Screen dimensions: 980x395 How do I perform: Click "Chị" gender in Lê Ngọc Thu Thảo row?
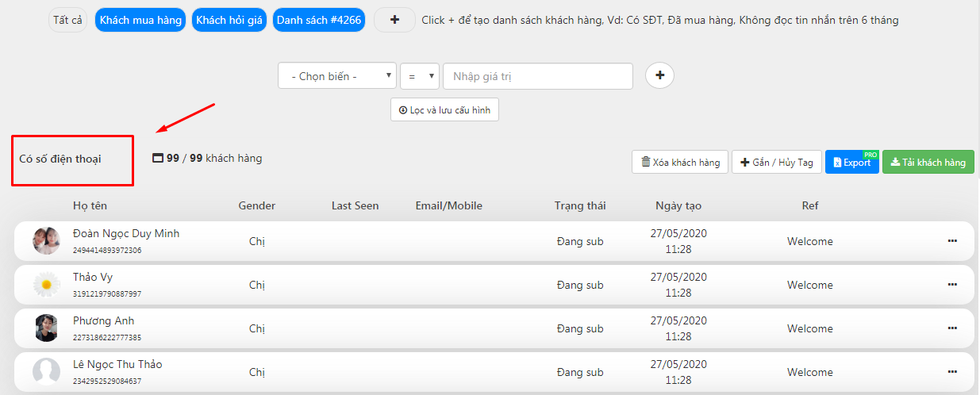pos(257,372)
